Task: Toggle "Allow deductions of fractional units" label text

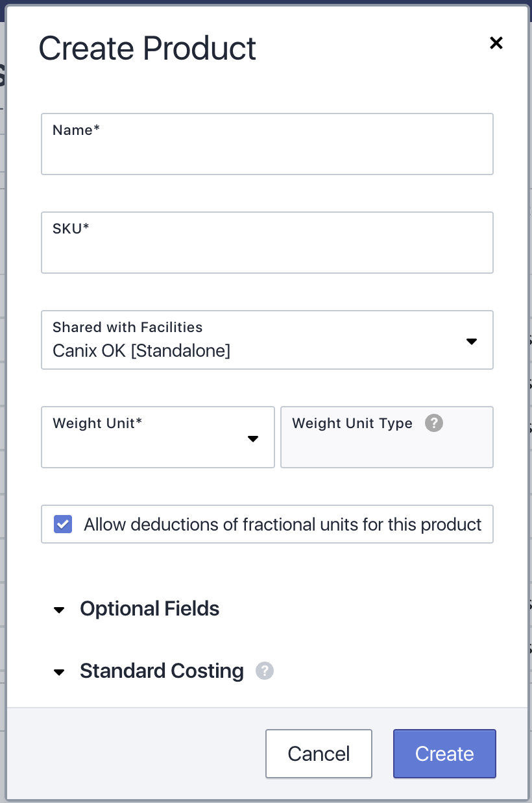Action: [283, 524]
